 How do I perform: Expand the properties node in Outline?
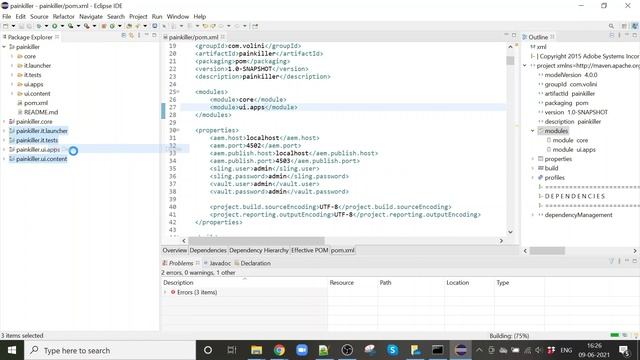533,159
